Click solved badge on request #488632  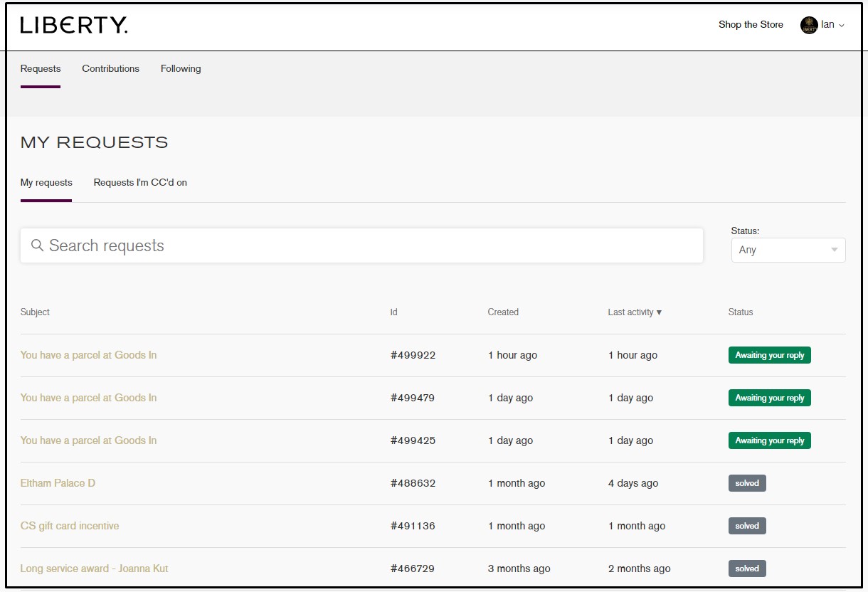click(747, 483)
